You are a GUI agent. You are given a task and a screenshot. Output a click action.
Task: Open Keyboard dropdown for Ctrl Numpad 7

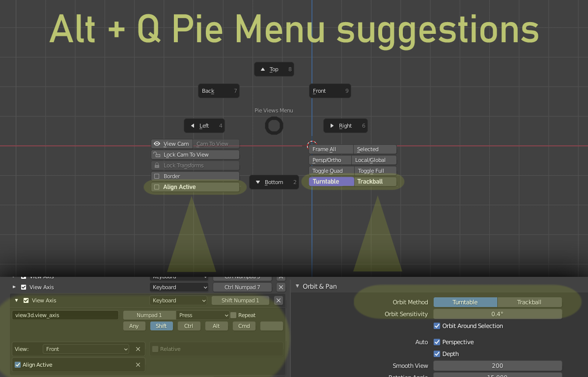tap(179, 287)
